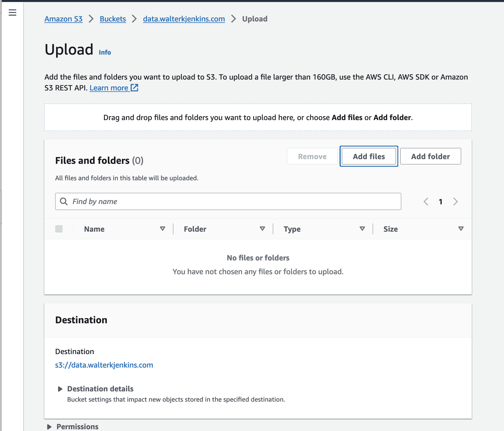
Task: Open the data.walterkjenkins.com breadcrumb link
Action: pyautogui.click(x=184, y=19)
